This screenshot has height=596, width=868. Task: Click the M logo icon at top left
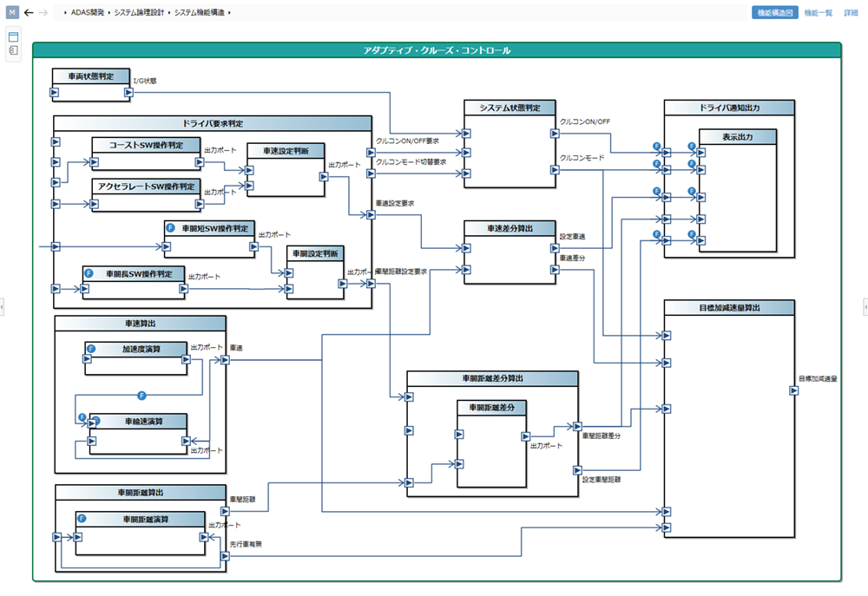[x=12, y=13]
